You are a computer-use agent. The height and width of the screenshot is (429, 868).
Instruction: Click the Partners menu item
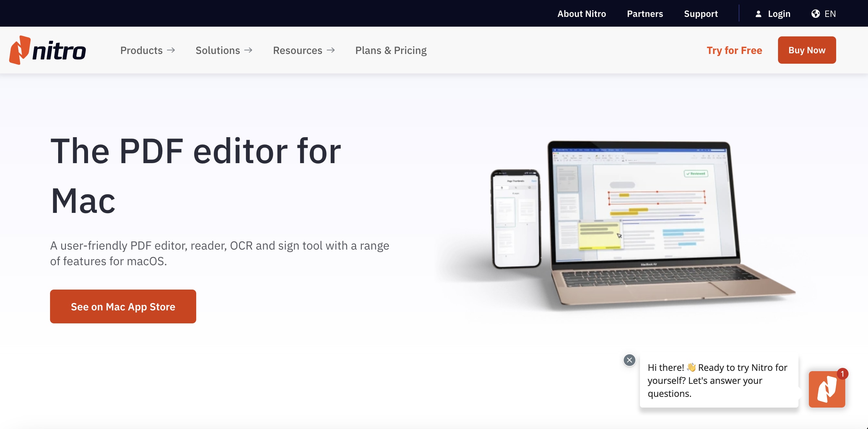pos(645,13)
